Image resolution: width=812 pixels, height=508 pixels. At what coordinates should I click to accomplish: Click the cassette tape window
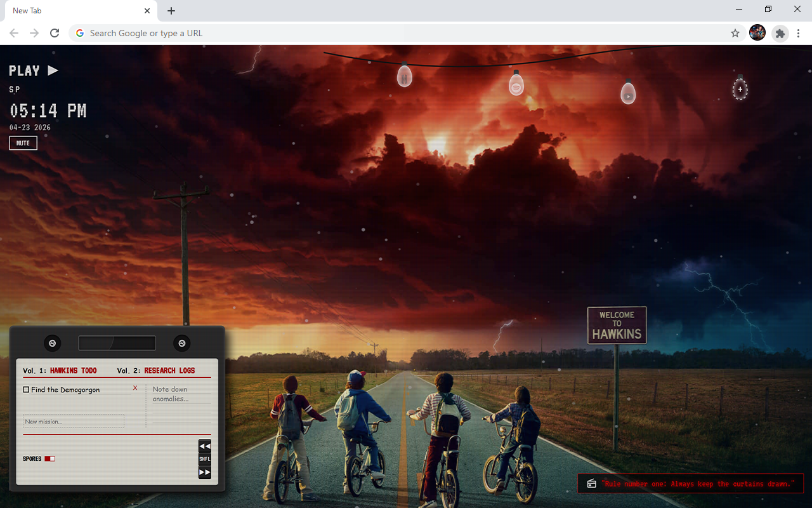117,343
